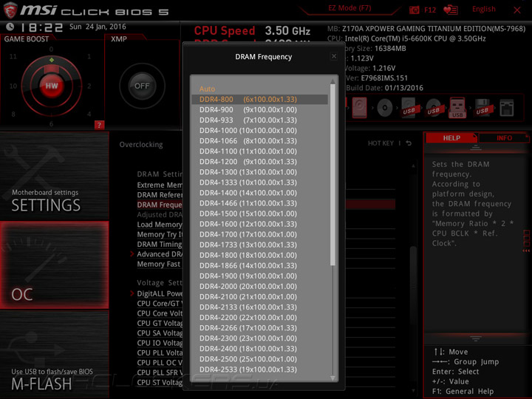Viewport: 532px width, 399px height.
Task: Select DDR4-1000 (10x100.00x1.00)
Action: point(259,131)
